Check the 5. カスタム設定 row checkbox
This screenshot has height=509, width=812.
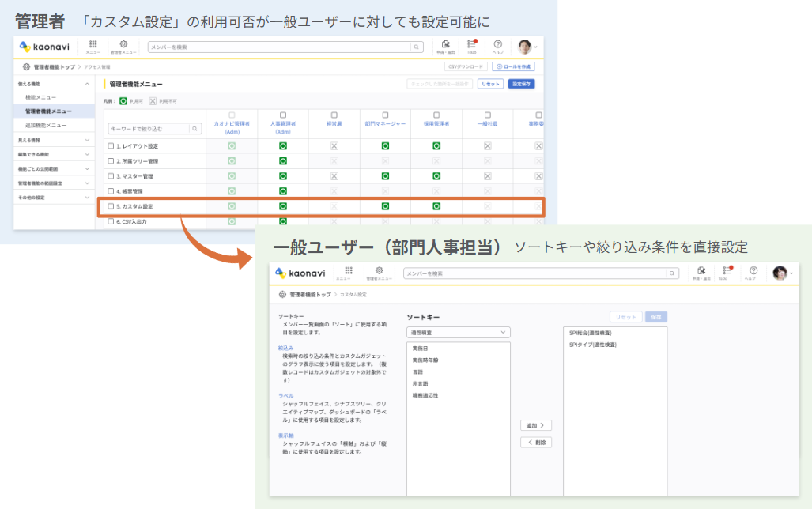[111, 206]
